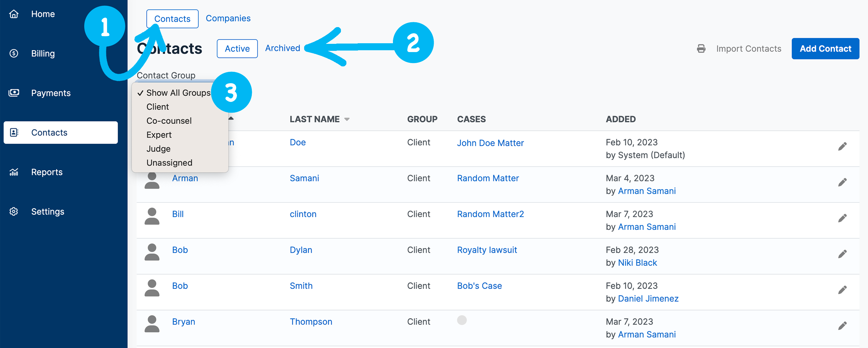
Task: Switch to the Companies tab
Action: (228, 18)
